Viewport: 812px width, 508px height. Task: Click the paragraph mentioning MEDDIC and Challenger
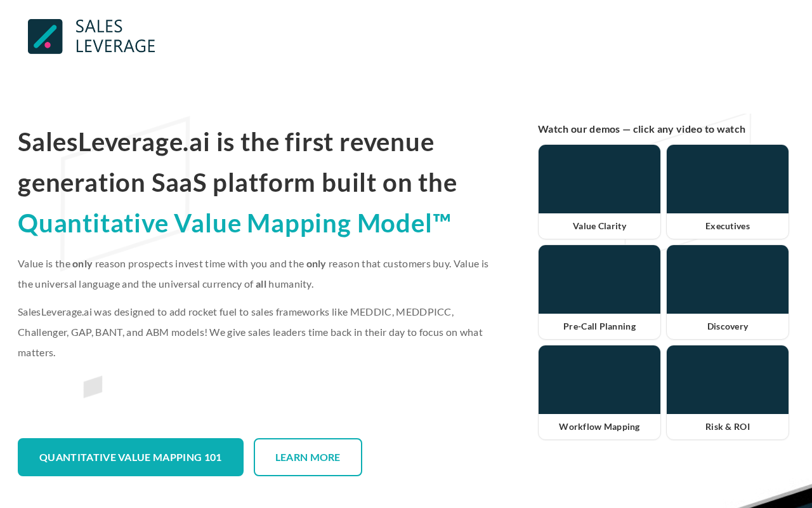[250, 332]
